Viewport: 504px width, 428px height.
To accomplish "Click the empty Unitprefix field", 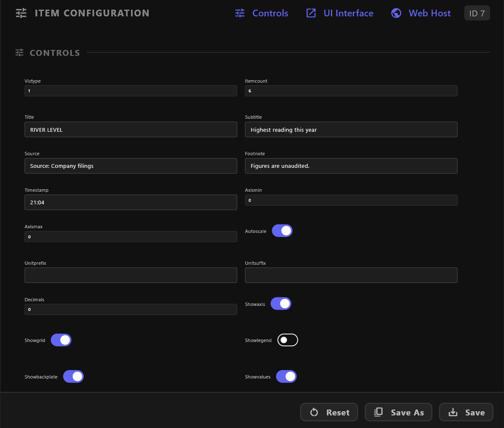I will [131, 275].
